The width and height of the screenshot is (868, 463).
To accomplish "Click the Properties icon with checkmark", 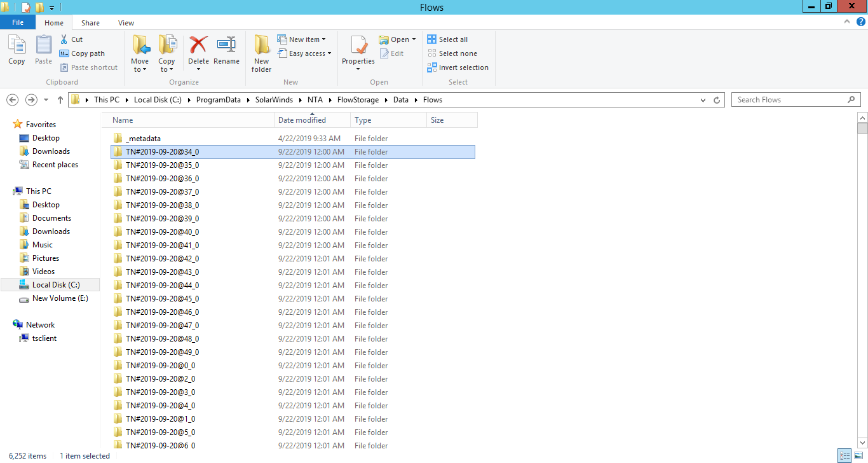I will (x=358, y=46).
